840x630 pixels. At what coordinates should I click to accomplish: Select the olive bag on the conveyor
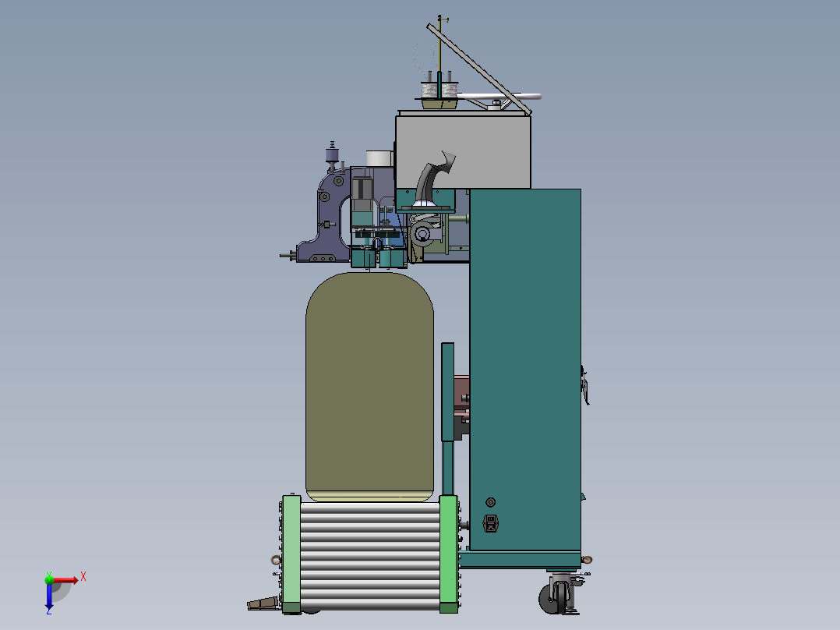[369, 387]
